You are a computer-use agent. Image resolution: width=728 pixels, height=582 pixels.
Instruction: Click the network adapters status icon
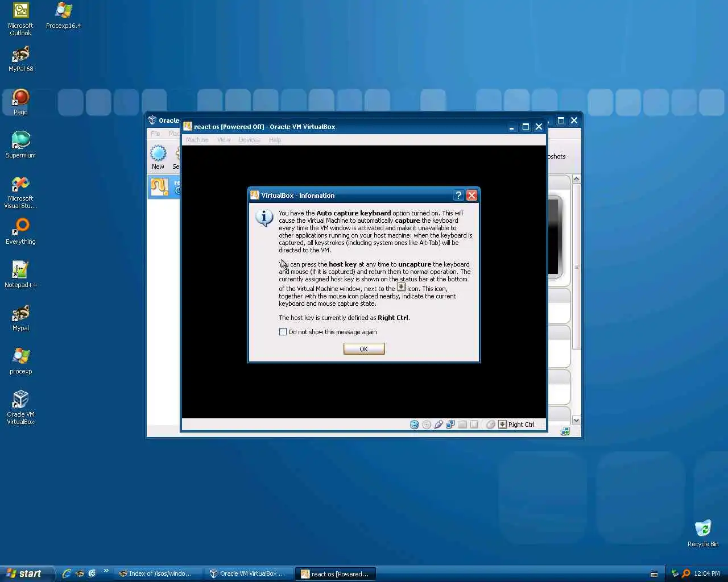click(450, 425)
